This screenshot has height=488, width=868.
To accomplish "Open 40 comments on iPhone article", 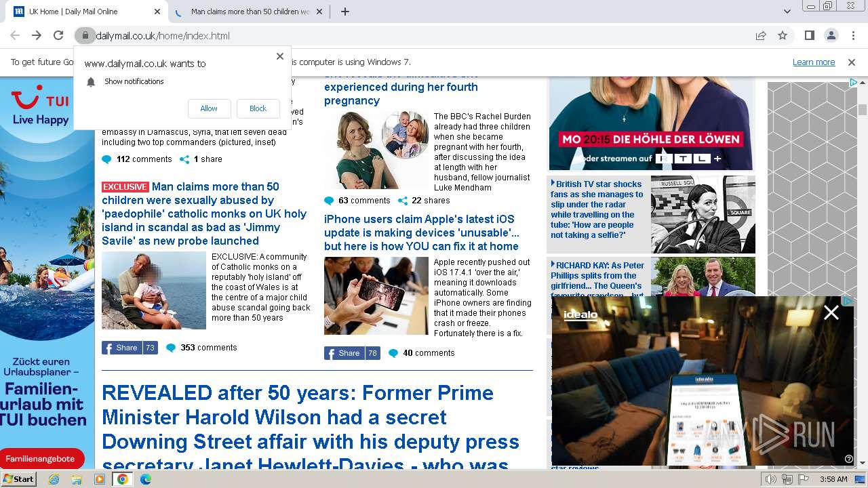I will click(x=422, y=353).
